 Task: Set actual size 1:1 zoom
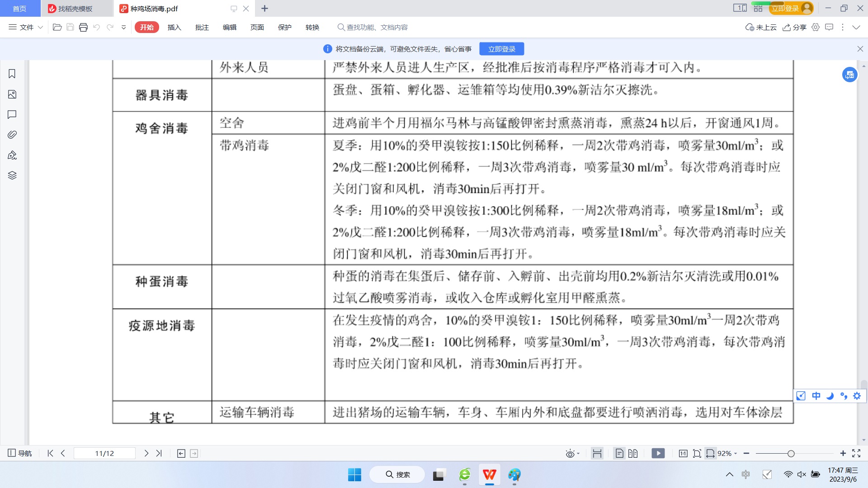point(683,453)
